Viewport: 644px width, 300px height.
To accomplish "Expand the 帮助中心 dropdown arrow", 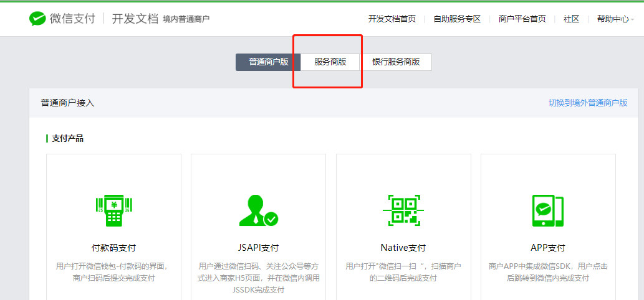I will (633, 19).
